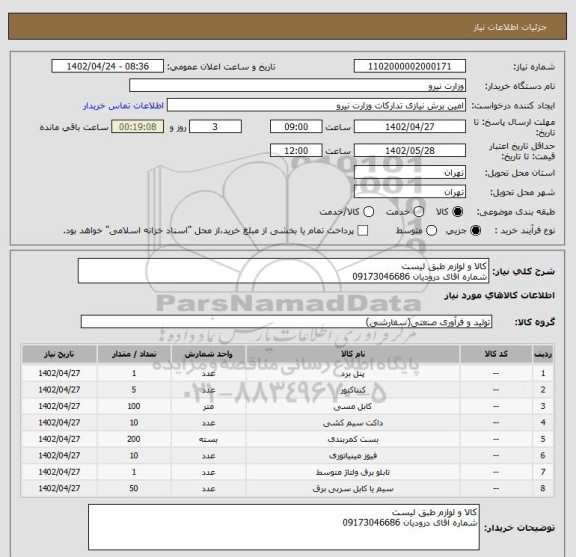Select the کالا radio button

(458, 212)
